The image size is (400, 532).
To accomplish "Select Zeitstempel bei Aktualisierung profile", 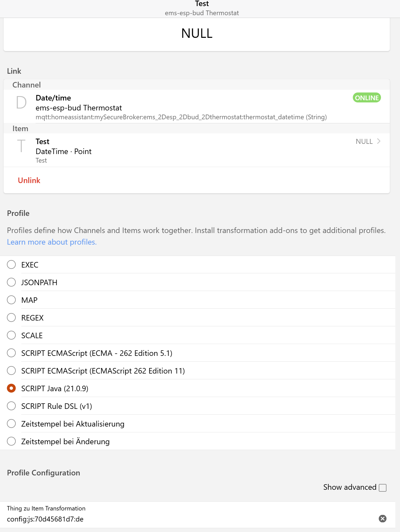I will (11, 424).
